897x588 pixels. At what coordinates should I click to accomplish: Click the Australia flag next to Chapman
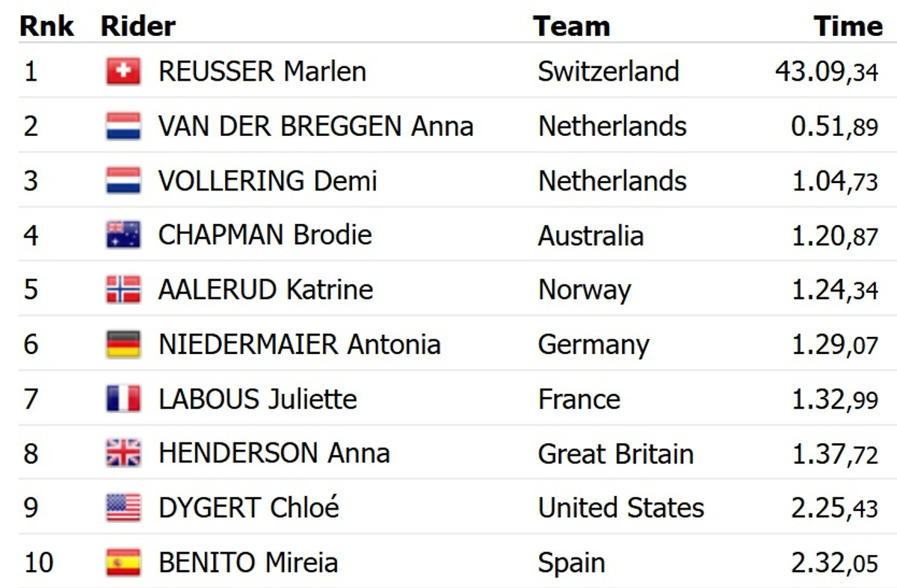(x=123, y=235)
